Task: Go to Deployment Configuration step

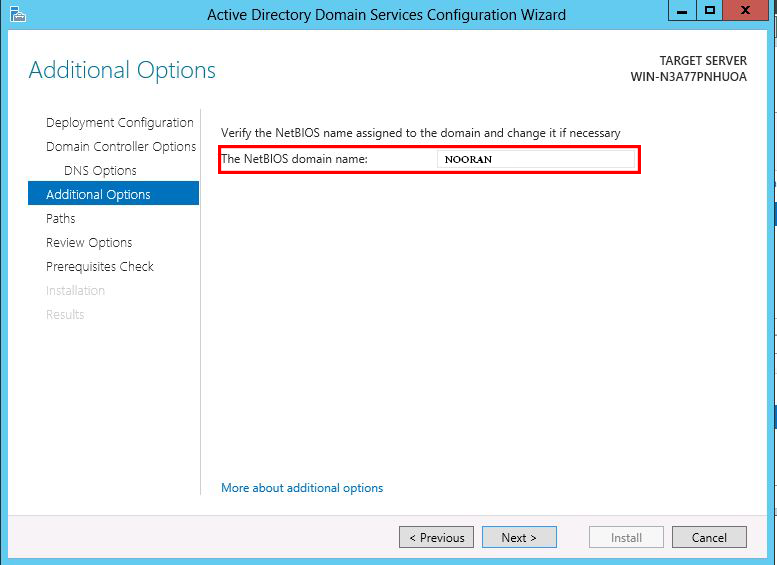Action: point(119,122)
